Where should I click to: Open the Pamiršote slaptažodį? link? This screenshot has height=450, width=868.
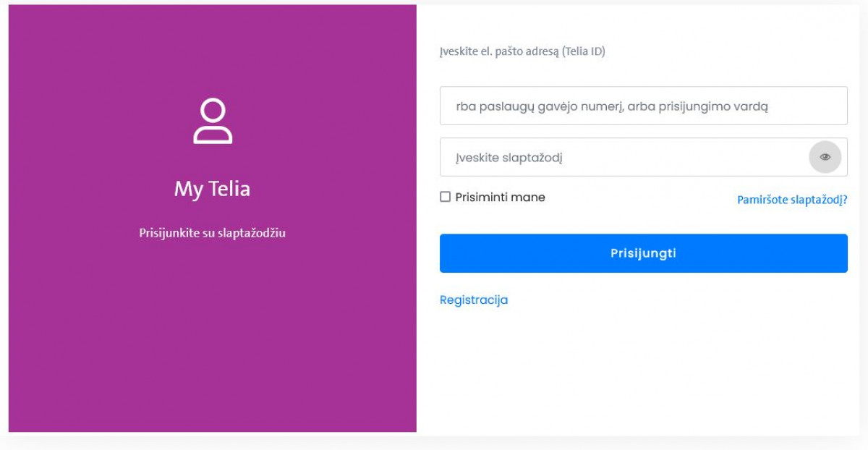[792, 200]
